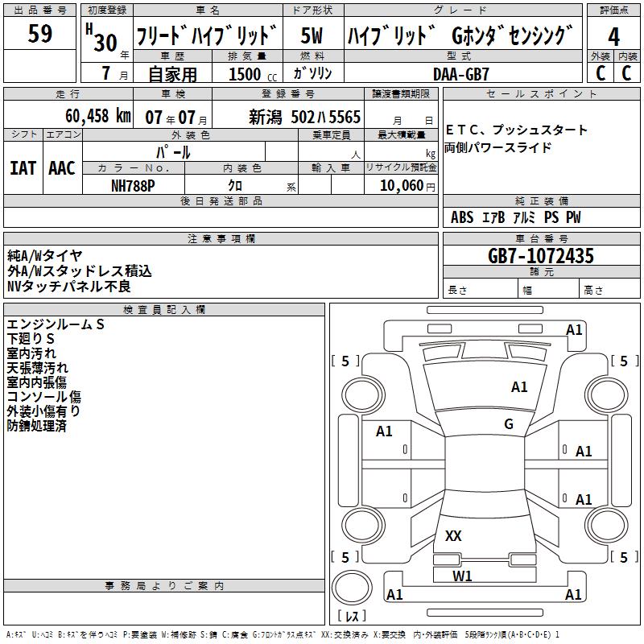This screenshot has width=644, height=644.
Task: Select the model code DAA-GB7
Action: (460, 73)
